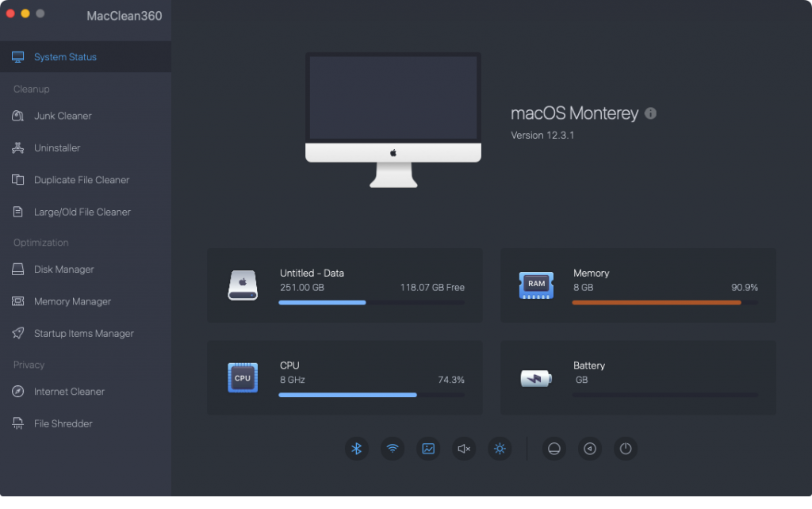
Task: Click the System Status monitor icon
Action: [x=17, y=57]
